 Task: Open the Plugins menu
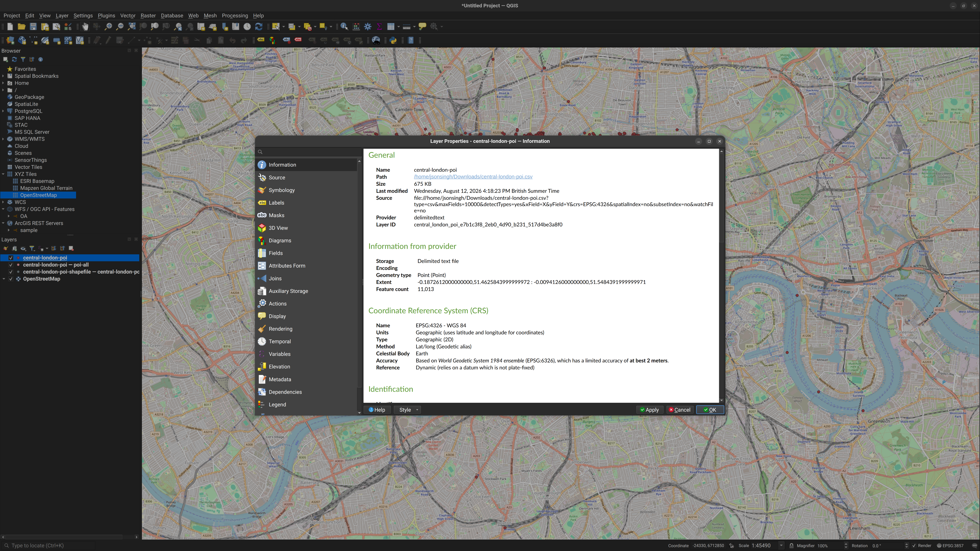[x=106, y=16]
